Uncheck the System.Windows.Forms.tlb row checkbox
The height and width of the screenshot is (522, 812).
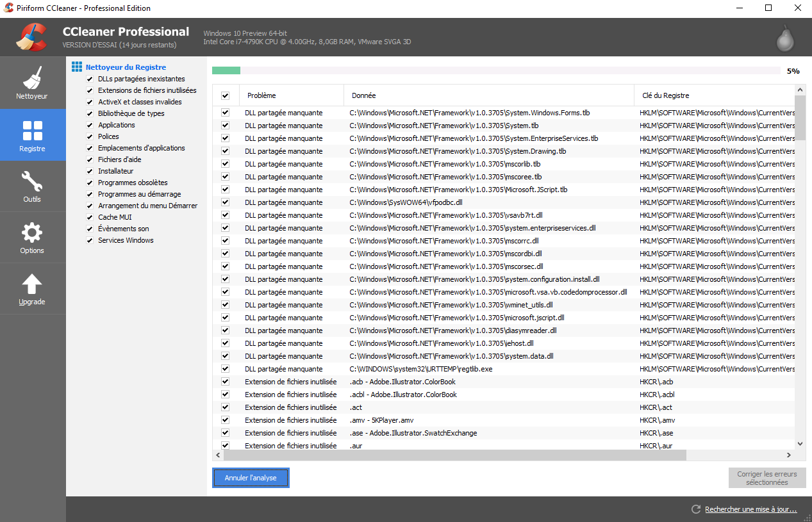click(x=225, y=113)
